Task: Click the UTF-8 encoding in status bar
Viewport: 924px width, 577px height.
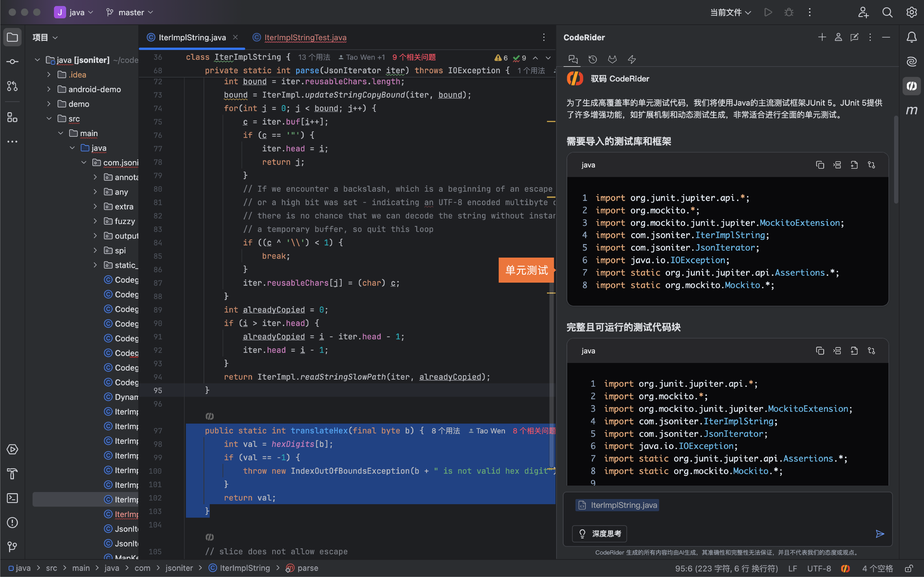Action: 819,569
